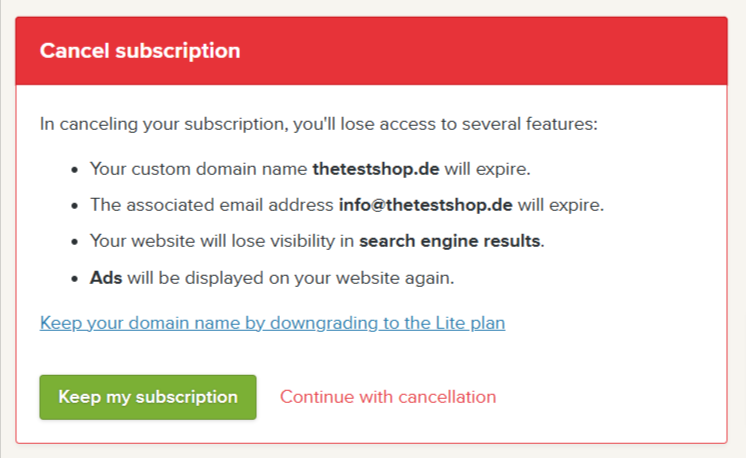This screenshot has height=458, width=746.
Task: Click the bullet dot beside the search visibility line
Action: 75,242
